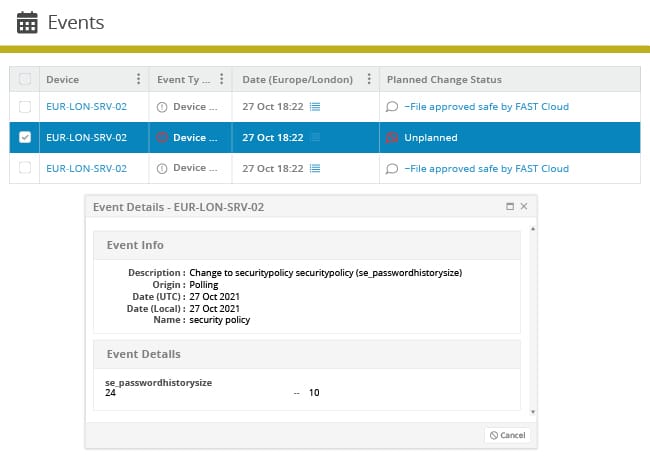The width and height of the screenshot is (650, 457).
Task: Check the third row's checkbox
Action: (25, 168)
